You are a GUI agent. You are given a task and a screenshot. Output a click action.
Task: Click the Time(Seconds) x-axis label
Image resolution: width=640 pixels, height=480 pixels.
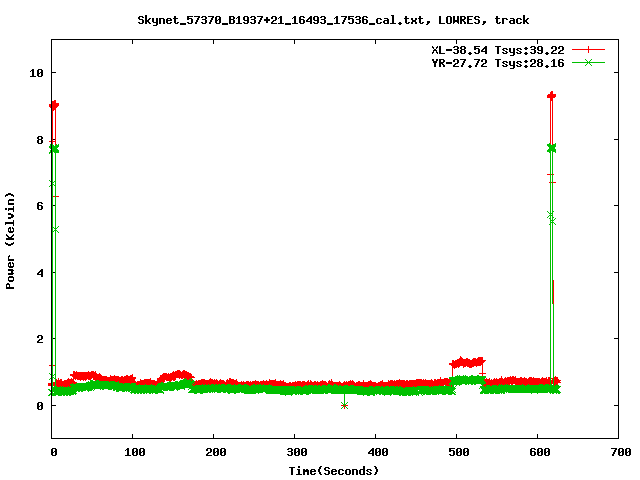tap(334, 471)
